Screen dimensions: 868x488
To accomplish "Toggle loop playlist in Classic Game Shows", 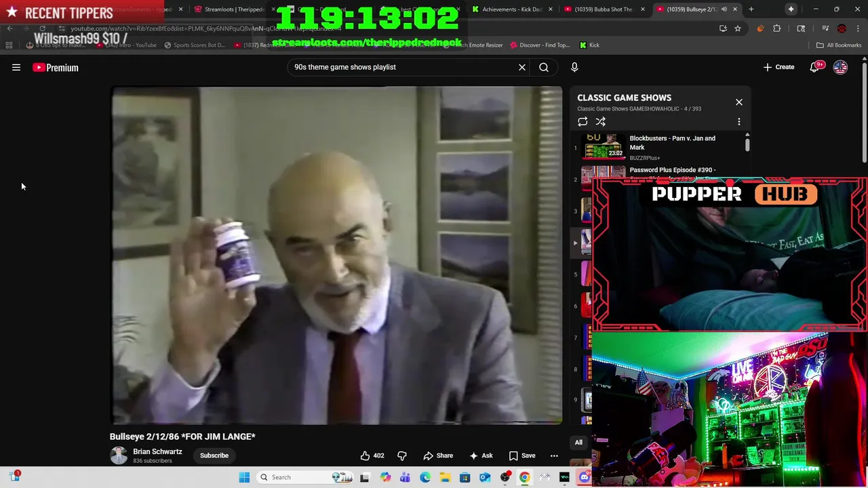I will click(x=583, y=122).
